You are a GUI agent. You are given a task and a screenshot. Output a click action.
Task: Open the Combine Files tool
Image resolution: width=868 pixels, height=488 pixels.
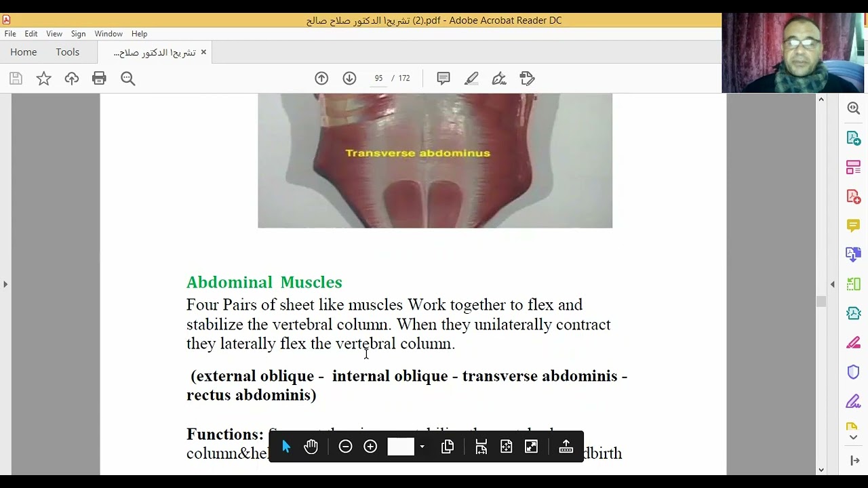854,254
